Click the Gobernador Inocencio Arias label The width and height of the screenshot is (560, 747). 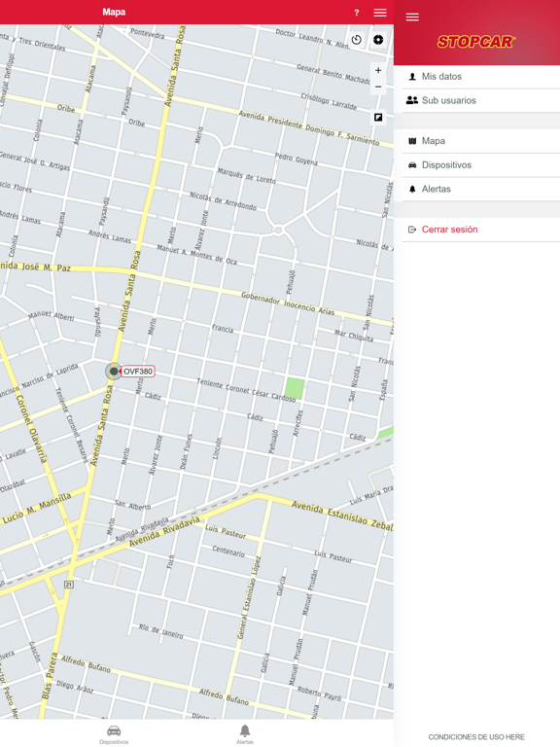288,303
